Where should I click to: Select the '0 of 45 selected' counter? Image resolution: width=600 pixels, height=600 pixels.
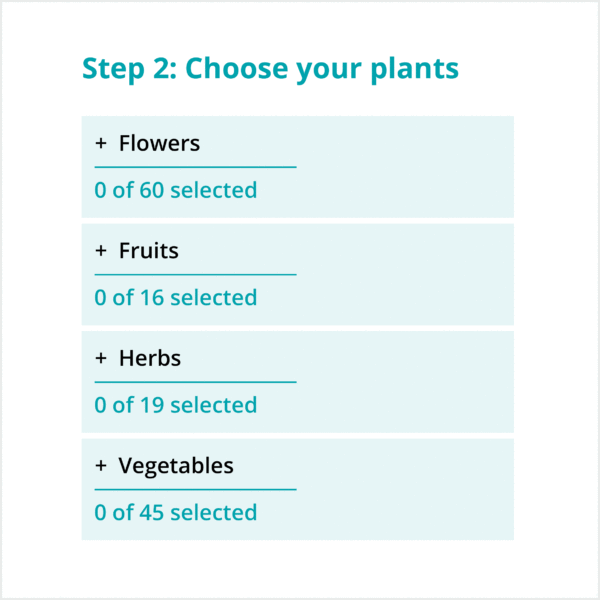coord(176,513)
